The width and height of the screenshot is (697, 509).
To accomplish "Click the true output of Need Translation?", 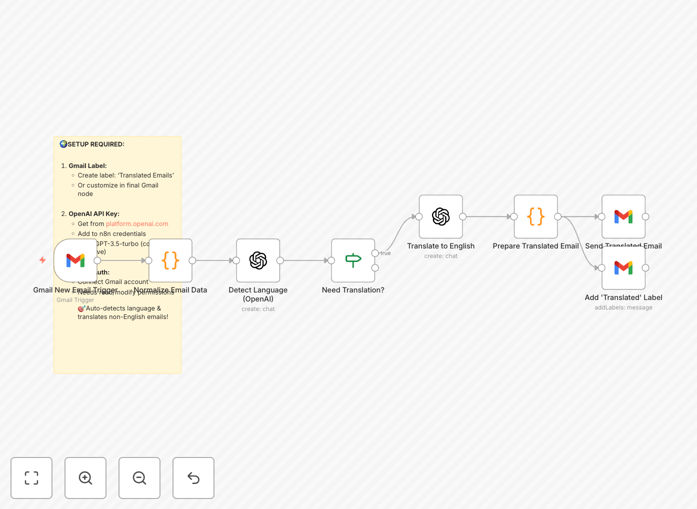I will [375, 253].
